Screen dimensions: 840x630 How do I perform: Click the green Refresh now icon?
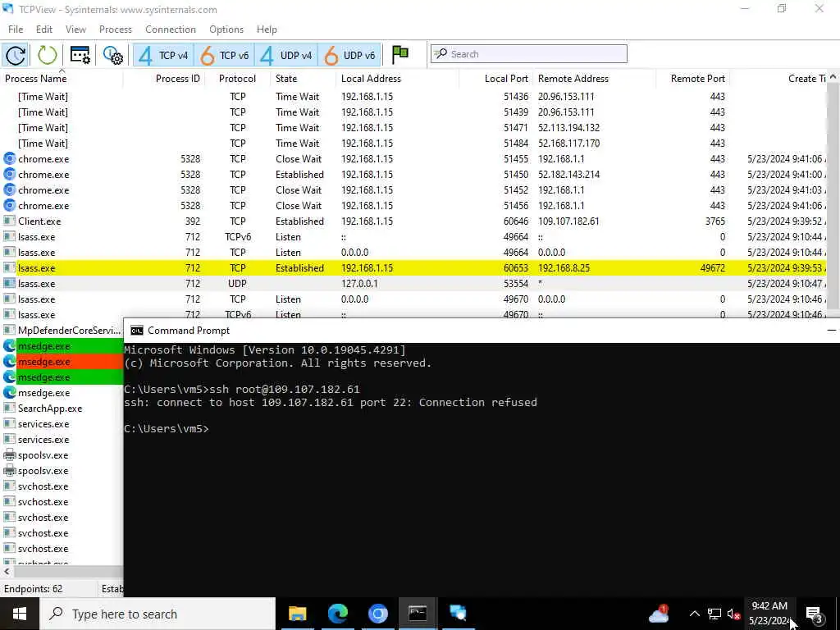click(x=47, y=55)
